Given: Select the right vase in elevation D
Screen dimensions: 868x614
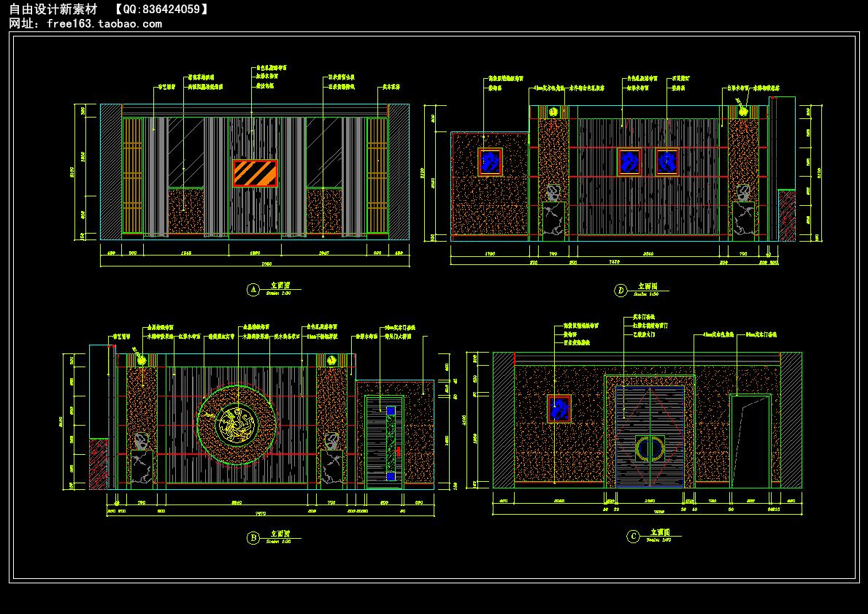Looking at the screenshot, I should (743, 193).
